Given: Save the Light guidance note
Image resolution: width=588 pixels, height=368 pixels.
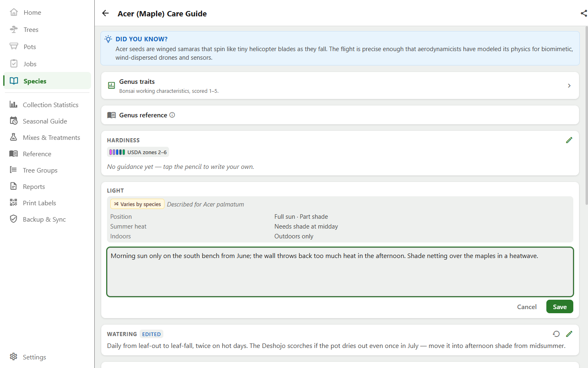Looking at the screenshot, I should coord(560,307).
